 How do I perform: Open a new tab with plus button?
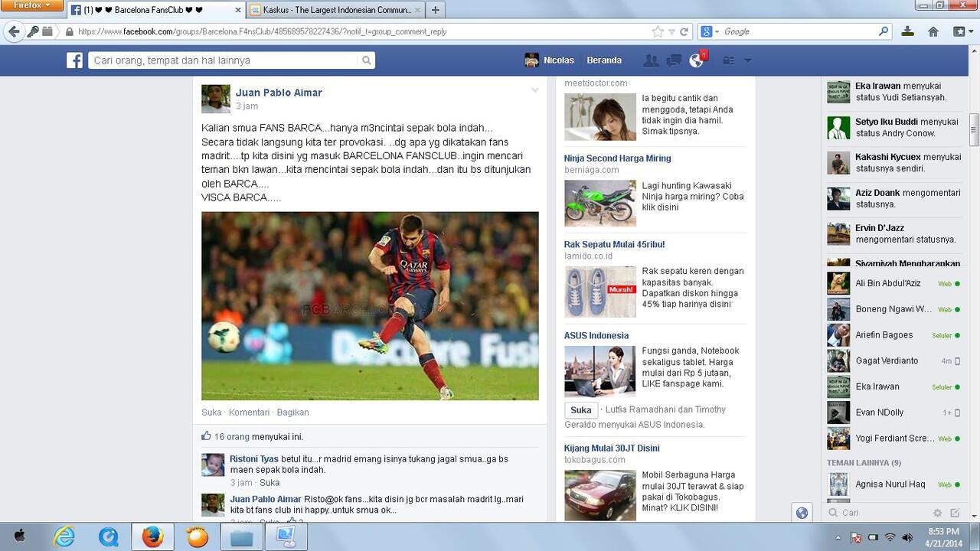tap(435, 10)
